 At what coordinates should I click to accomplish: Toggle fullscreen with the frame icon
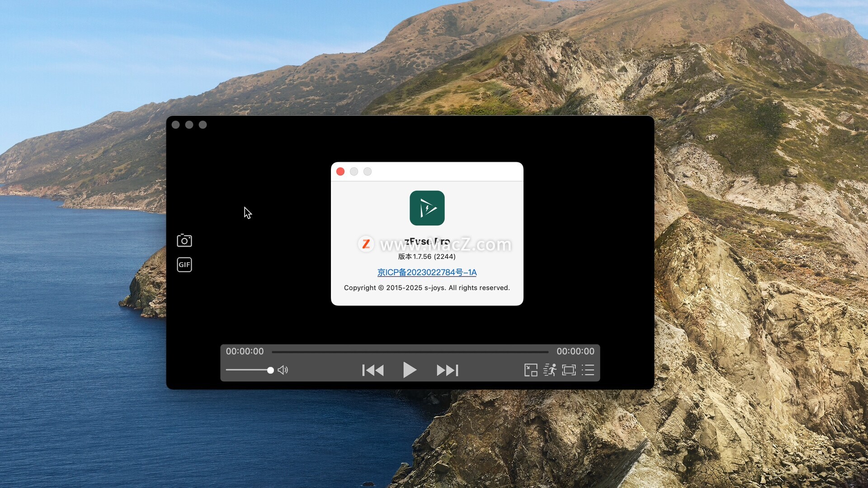pos(569,370)
